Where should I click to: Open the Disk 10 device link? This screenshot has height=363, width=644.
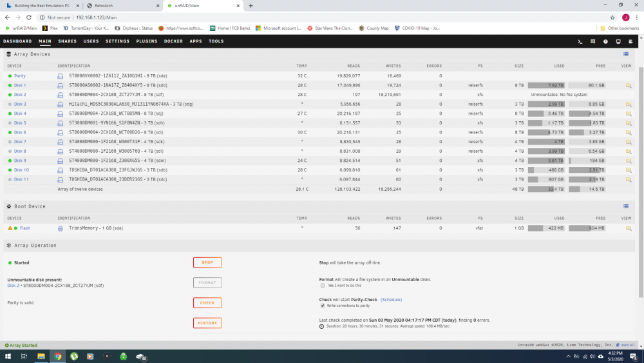21,170
